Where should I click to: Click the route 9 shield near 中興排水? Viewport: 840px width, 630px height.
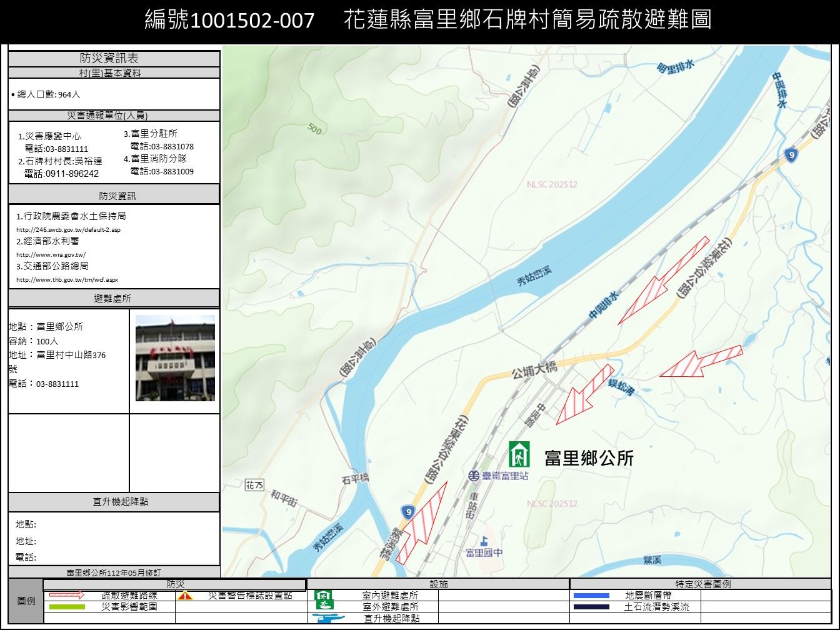[791, 156]
